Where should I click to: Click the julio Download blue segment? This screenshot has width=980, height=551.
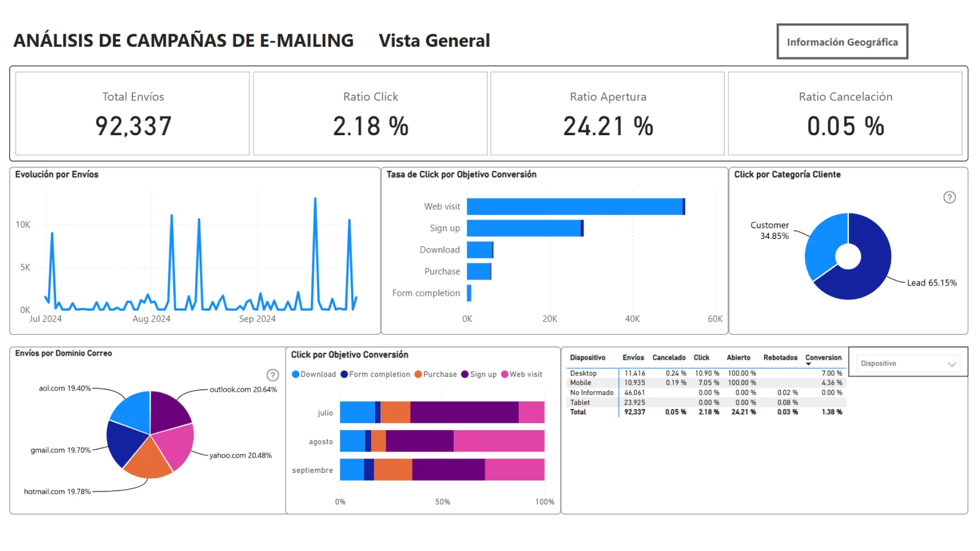coord(357,412)
